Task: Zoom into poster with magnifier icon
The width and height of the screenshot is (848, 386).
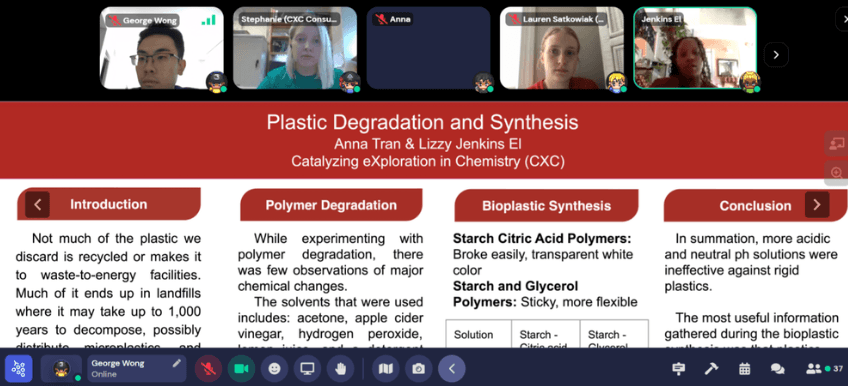Action: [836, 172]
